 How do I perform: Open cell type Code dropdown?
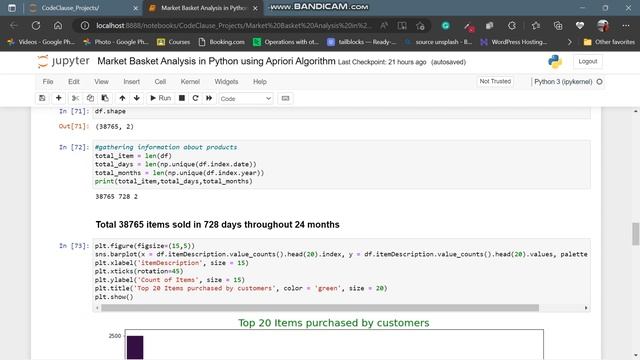246,99
